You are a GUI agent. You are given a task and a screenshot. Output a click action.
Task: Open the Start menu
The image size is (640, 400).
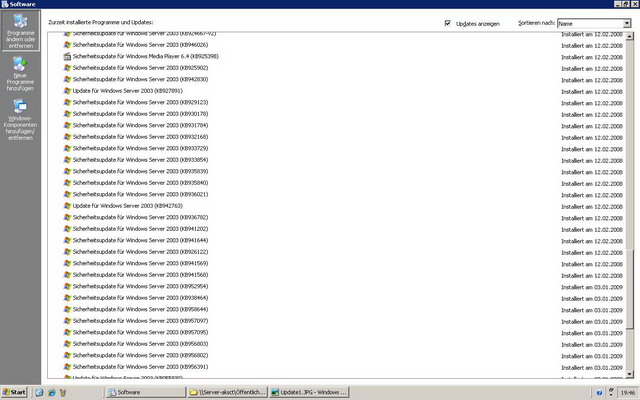[x=14, y=392]
